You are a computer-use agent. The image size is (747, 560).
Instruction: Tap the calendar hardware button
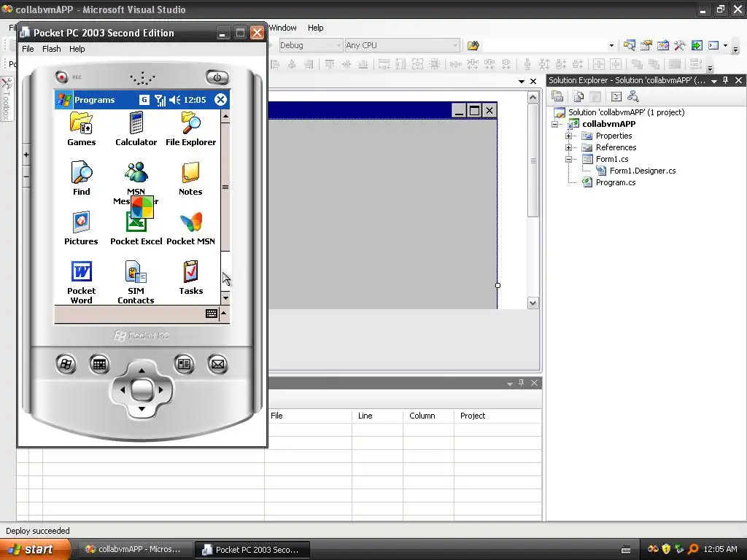coord(99,365)
